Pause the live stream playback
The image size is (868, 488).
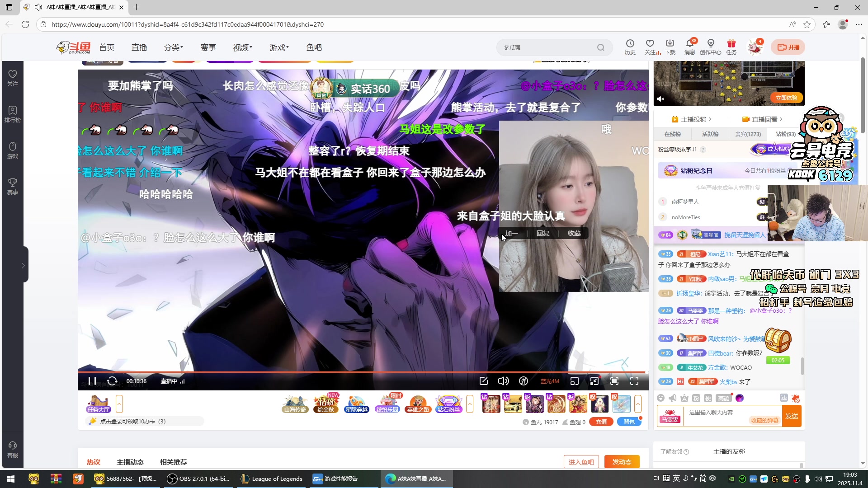click(92, 381)
